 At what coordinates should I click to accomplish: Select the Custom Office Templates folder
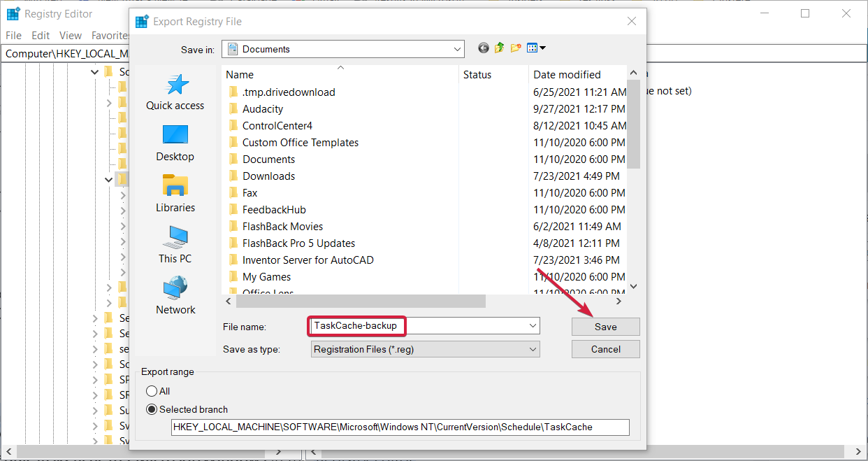click(x=300, y=143)
